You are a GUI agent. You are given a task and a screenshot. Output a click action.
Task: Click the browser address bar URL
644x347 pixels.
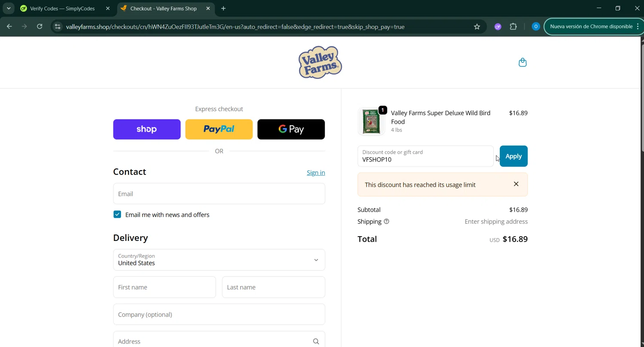[x=235, y=27]
